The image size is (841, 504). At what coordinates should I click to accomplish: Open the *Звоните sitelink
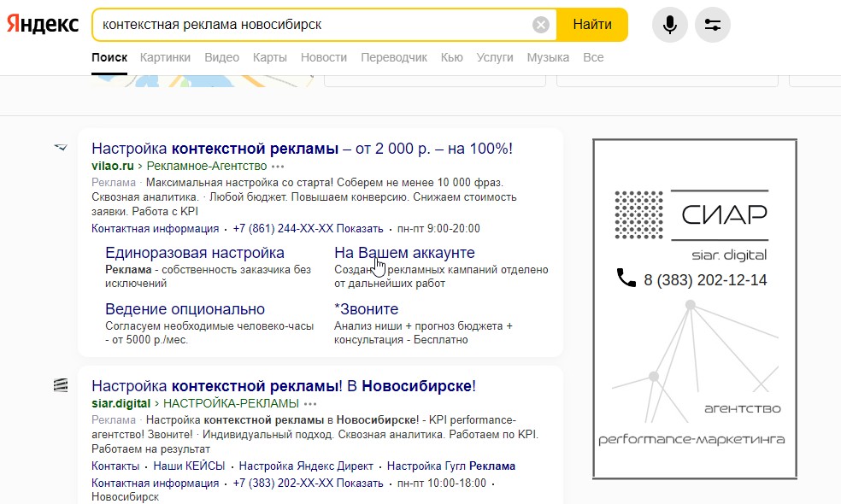coord(367,309)
